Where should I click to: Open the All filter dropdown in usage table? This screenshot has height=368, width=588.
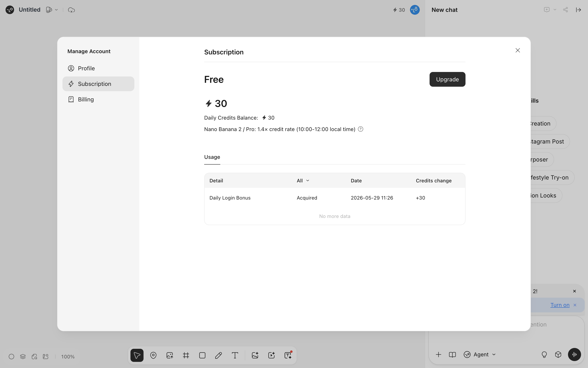(303, 181)
